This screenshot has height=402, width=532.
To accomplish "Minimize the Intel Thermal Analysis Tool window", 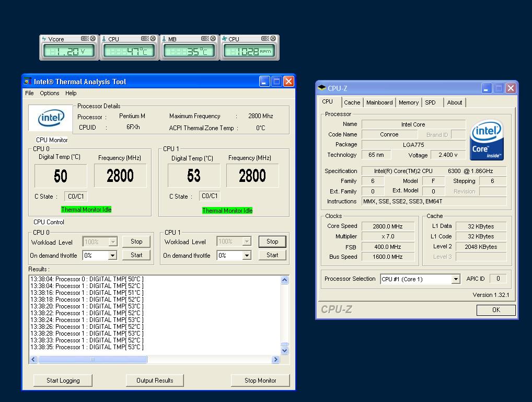I will click(x=264, y=82).
